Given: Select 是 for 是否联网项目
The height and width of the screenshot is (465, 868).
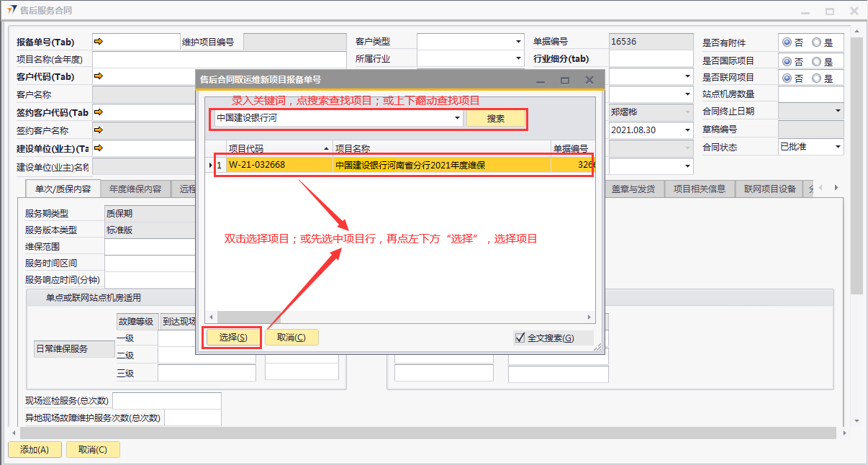Looking at the screenshot, I should pyautogui.click(x=816, y=78).
